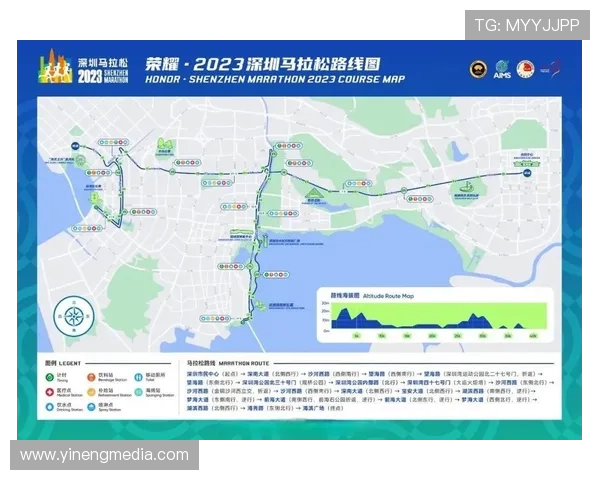Click the '30m' altitude axis label

pos(325,303)
